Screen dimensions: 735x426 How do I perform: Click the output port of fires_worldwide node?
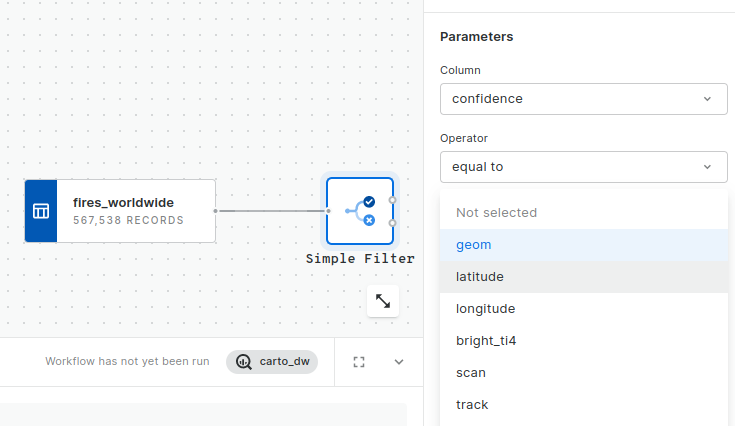215,211
